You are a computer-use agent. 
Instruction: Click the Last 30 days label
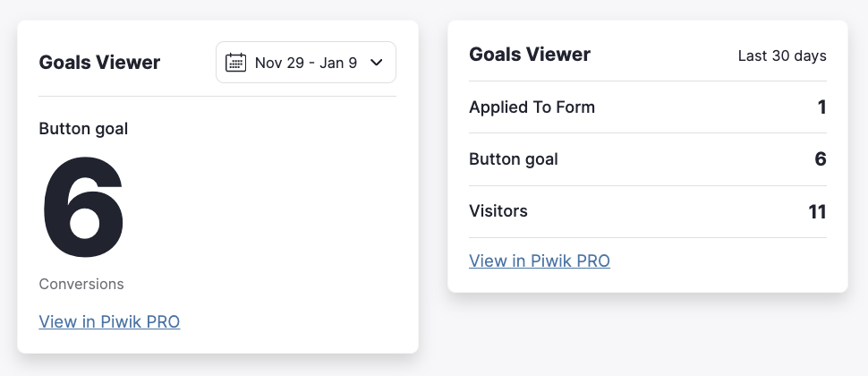coord(782,56)
